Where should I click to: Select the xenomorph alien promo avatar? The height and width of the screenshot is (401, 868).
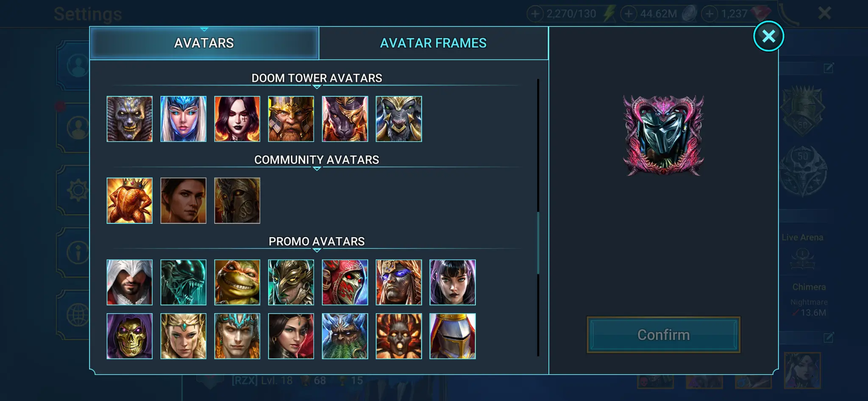tap(183, 282)
